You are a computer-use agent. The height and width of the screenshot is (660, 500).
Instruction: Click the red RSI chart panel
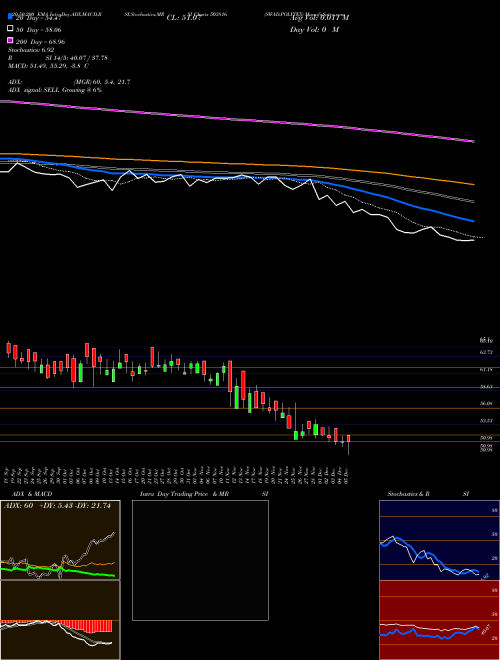[439, 620]
